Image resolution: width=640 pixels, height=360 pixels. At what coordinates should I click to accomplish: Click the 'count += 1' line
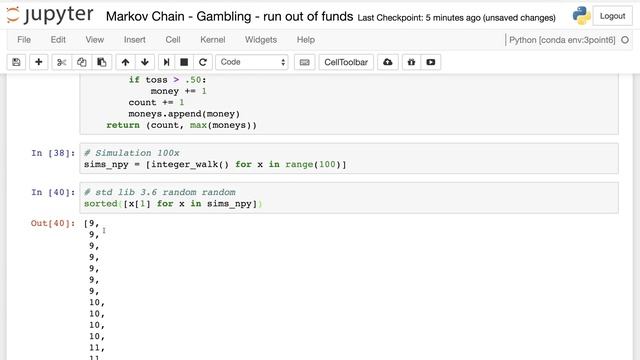tap(156, 102)
